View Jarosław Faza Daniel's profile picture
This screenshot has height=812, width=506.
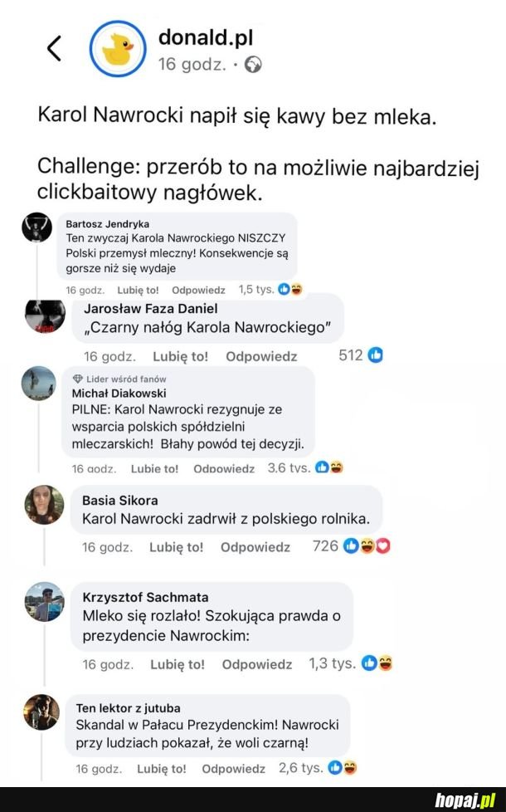coord(45,316)
